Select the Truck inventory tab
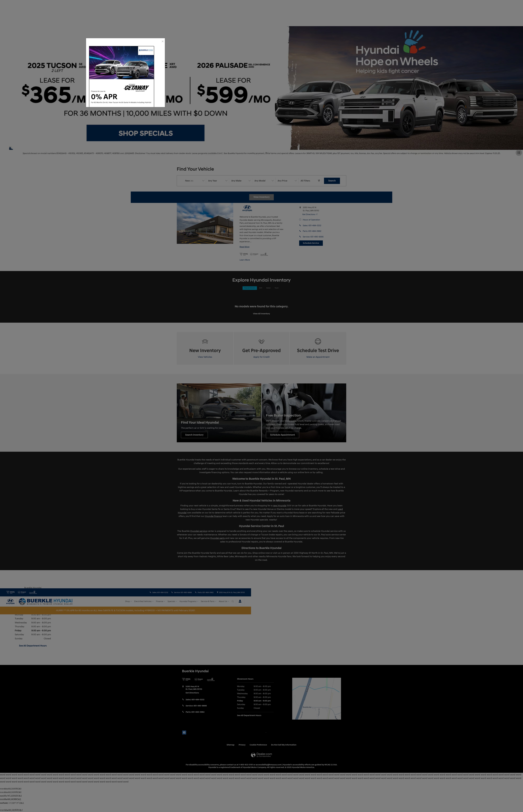Image resolution: width=523 pixels, height=812 pixels. pos(276,288)
